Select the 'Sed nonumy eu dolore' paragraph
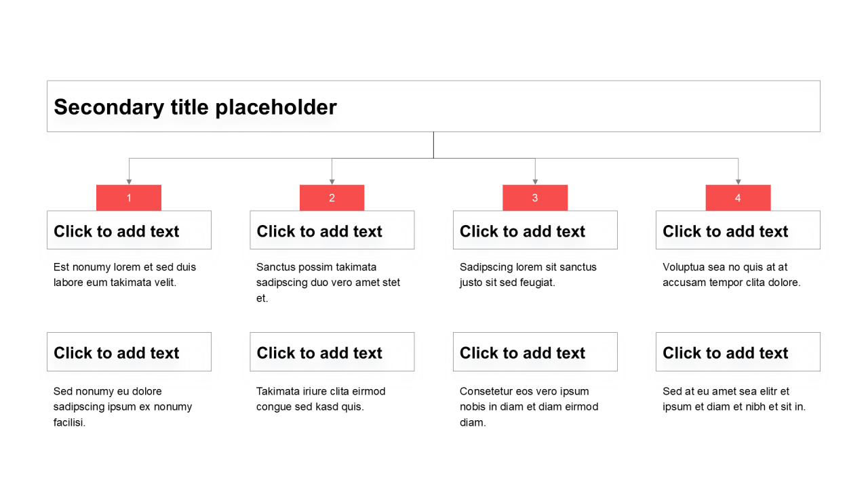868x488 pixels. (x=123, y=407)
